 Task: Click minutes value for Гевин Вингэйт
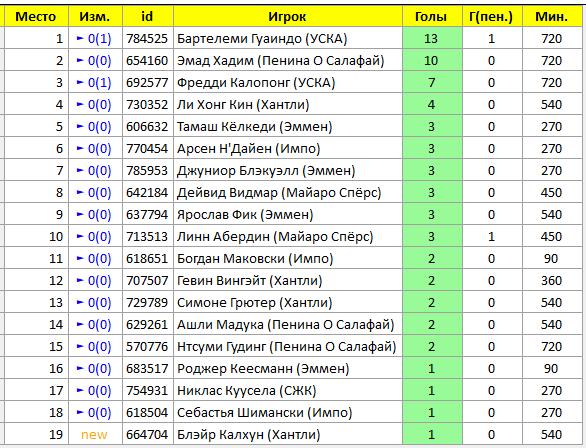tap(551, 281)
